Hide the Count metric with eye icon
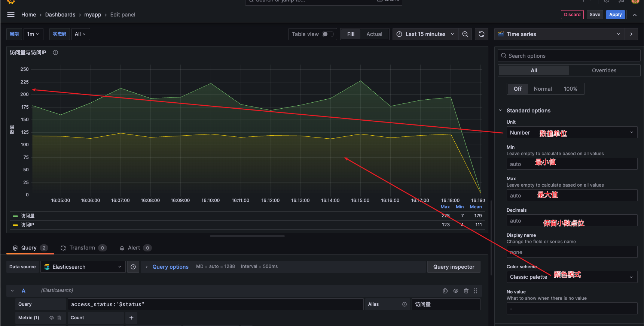Screen dimensions: 644x326 click(x=52, y=318)
